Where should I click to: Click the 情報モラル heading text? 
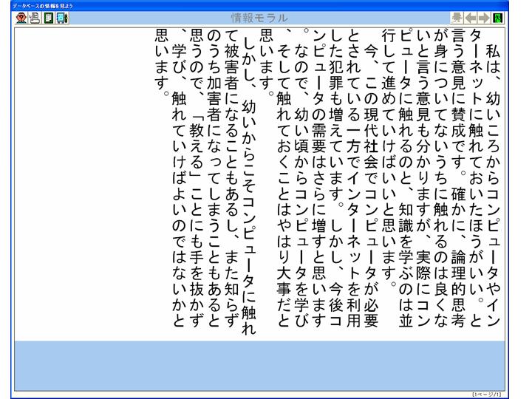[x=259, y=18]
